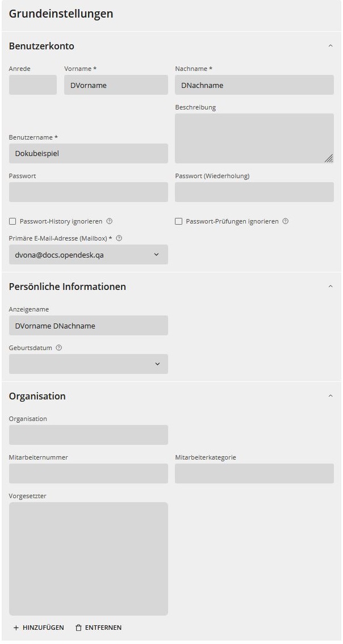Select the Vorname input containing DVorname

[116, 85]
